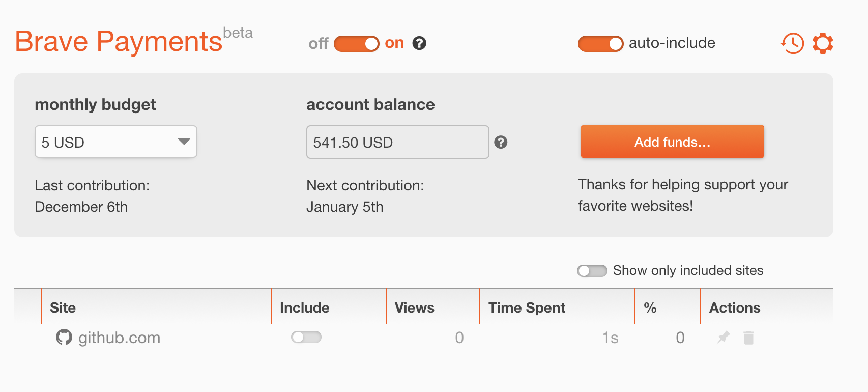
Task: Include github.com in contributions
Action: [x=306, y=337]
